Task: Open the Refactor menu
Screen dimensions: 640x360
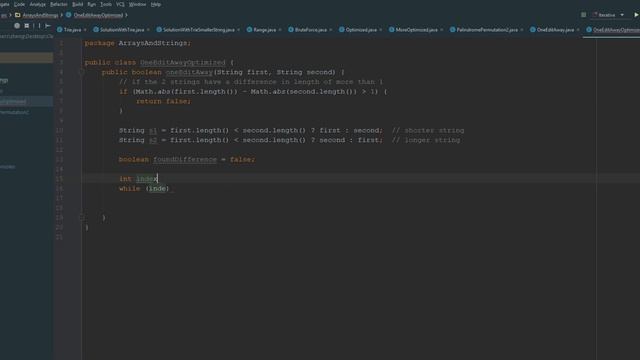Action: (59, 4)
